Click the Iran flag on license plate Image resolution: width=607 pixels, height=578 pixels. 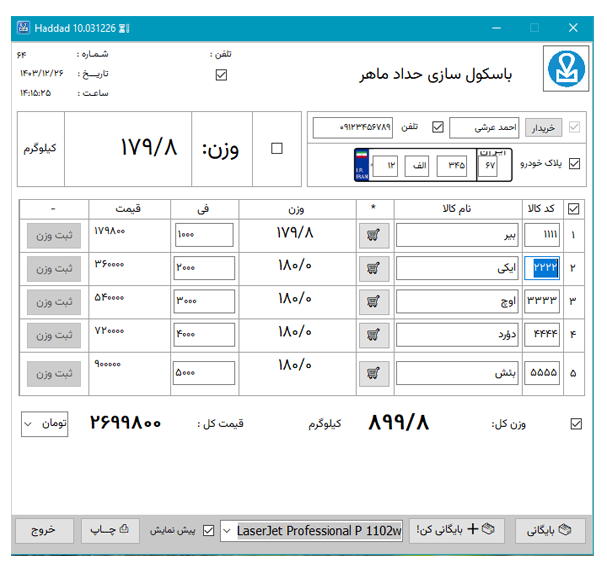coord(362,154)
